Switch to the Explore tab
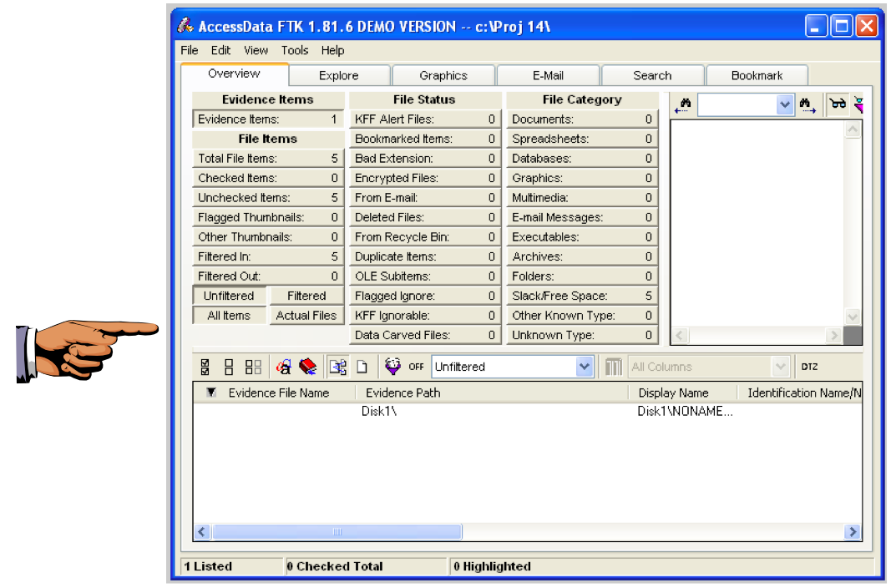This screenshot has width=891, height=588. pyautogui.click(x=339, y=76)
